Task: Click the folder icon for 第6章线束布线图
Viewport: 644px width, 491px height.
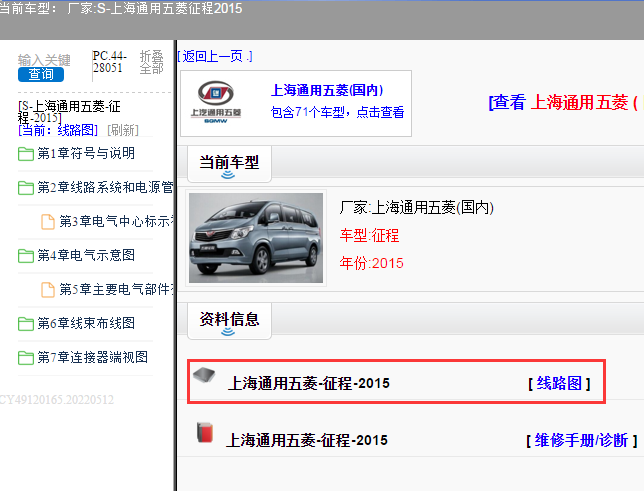Action: [x=26, y=324]
